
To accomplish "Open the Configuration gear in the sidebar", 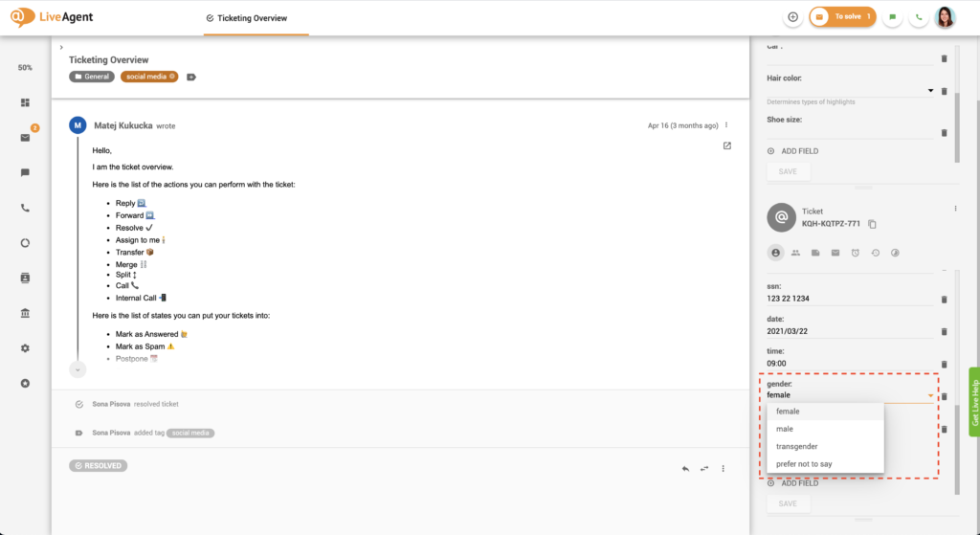I will (x=25, y=347).
